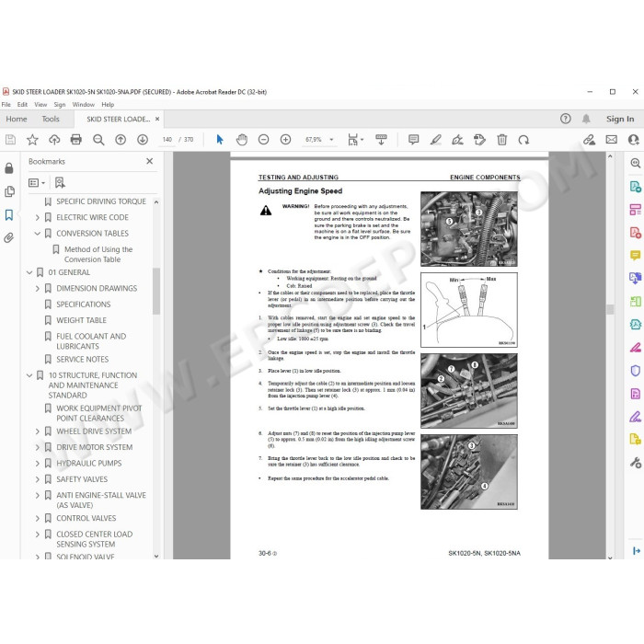This screenshot has height=644, width=644.
Task: Collapse the CONVERSION TABLES bookmark
Action: point(38,234)
